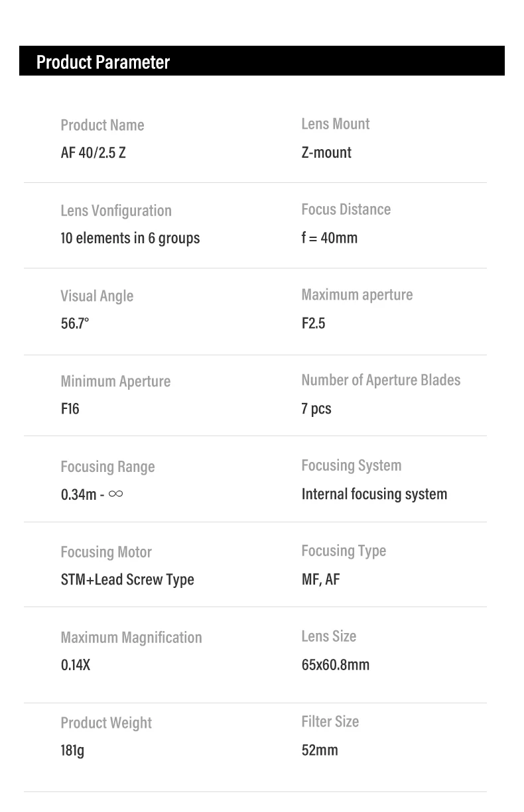Click the 7 pcs aperture blades value
Viewport: 524px width, 812px height.
(316, 409)
